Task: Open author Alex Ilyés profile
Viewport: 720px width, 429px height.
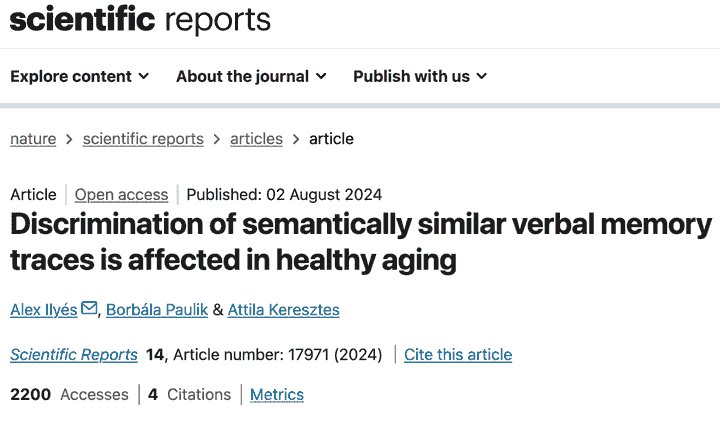Action: pos(44,310)
